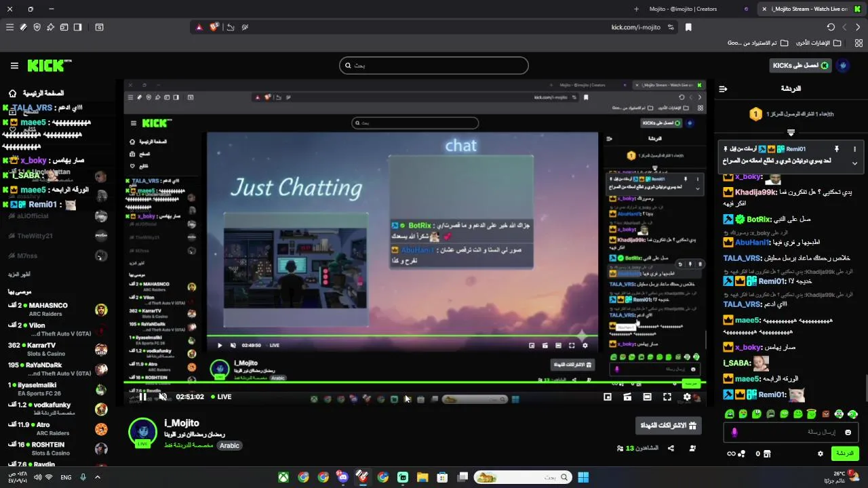Viewport: 868px width, 488px height.
Task: Click the purple microphone icon in chat
Action: pyautogui.click(x=734, y=432)
